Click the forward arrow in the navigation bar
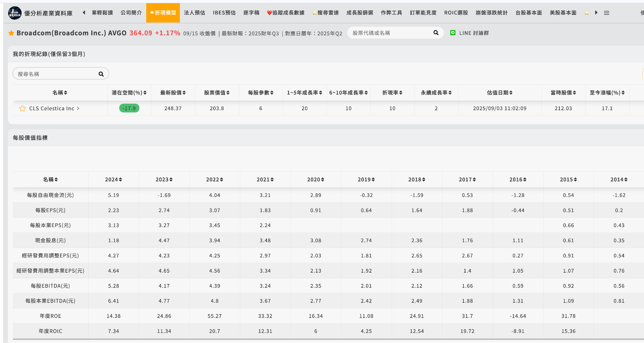This screenshot has height=343, width=644. pos(596,13)
